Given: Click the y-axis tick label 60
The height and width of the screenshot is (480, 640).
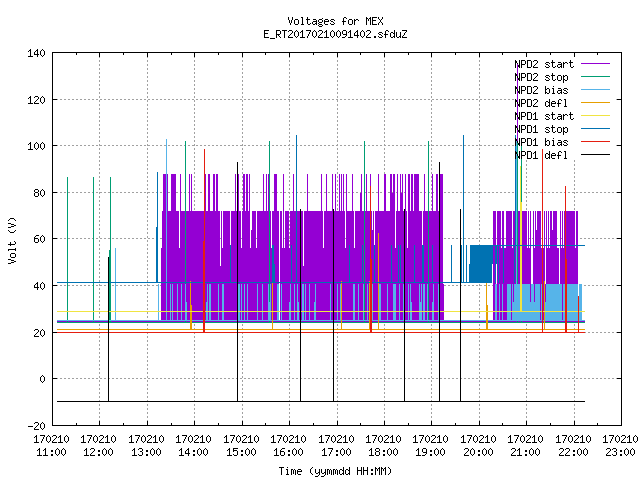Looking at the screenshot, I should 39,239.
